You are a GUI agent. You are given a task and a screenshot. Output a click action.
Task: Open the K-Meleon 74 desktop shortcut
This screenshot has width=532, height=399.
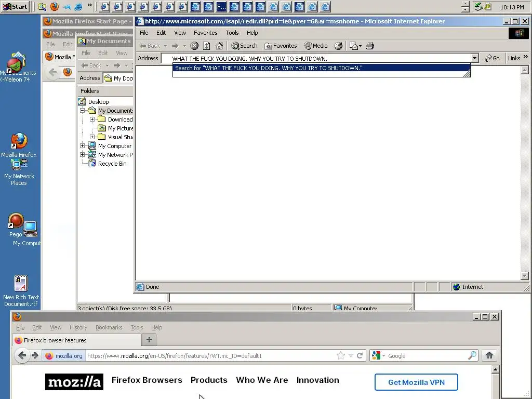[x=15, y=68]
